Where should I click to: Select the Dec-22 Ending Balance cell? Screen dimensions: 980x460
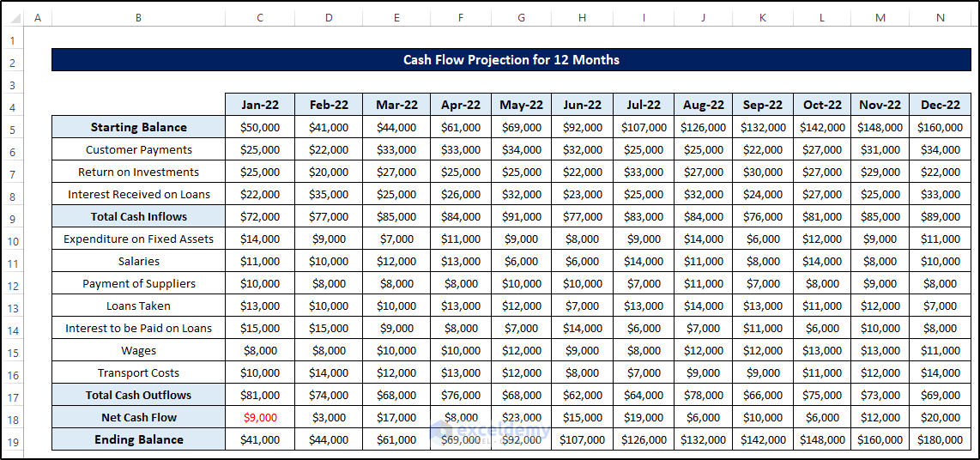point(940,439)
